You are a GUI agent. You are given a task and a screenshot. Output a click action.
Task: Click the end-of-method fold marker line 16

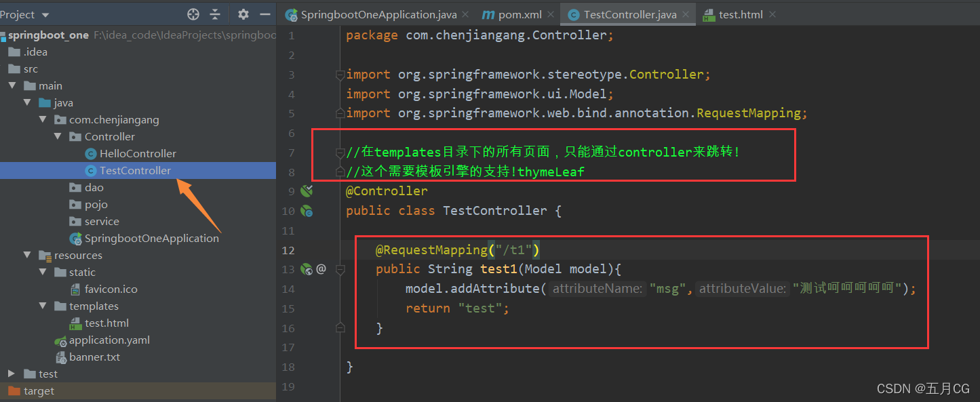pyautogui.click(x=340, y=328)
